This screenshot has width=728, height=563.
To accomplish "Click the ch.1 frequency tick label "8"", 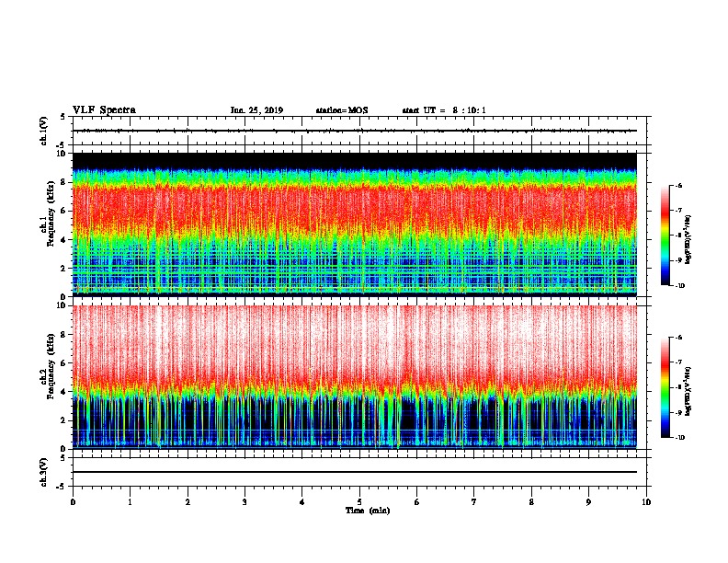I will [63, 182].
